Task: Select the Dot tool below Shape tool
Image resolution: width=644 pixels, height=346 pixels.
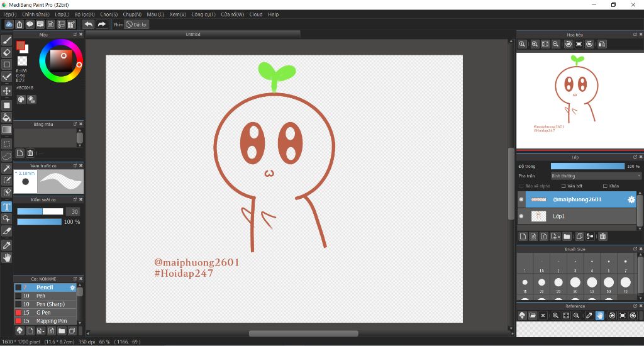Action: click(x=6, y=77)
